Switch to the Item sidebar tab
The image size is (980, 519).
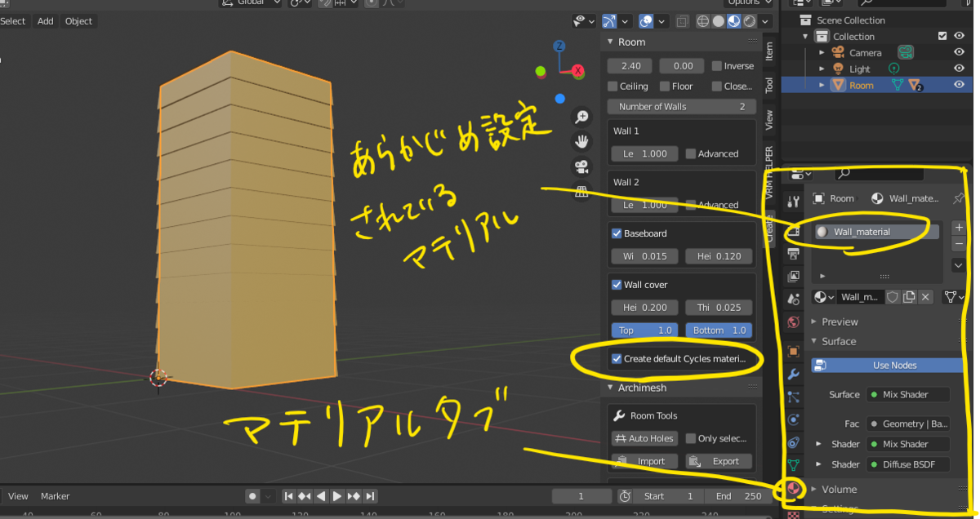click(x=769, y=51)
